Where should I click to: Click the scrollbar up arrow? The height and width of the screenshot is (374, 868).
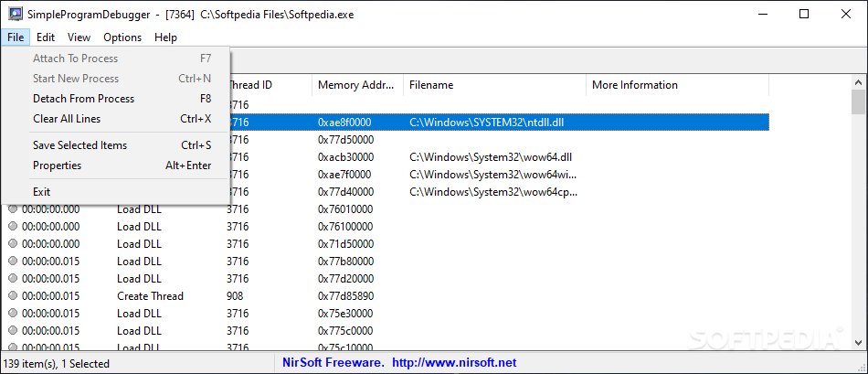(859, 82)
